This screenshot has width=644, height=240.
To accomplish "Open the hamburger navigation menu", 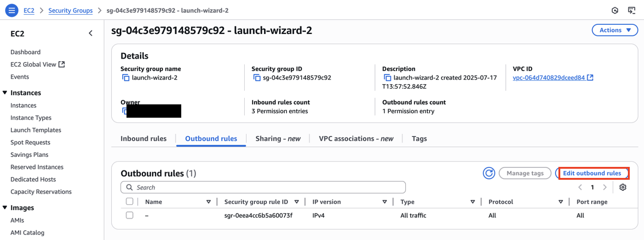I will pyautogui.click(x=11, y=10).
